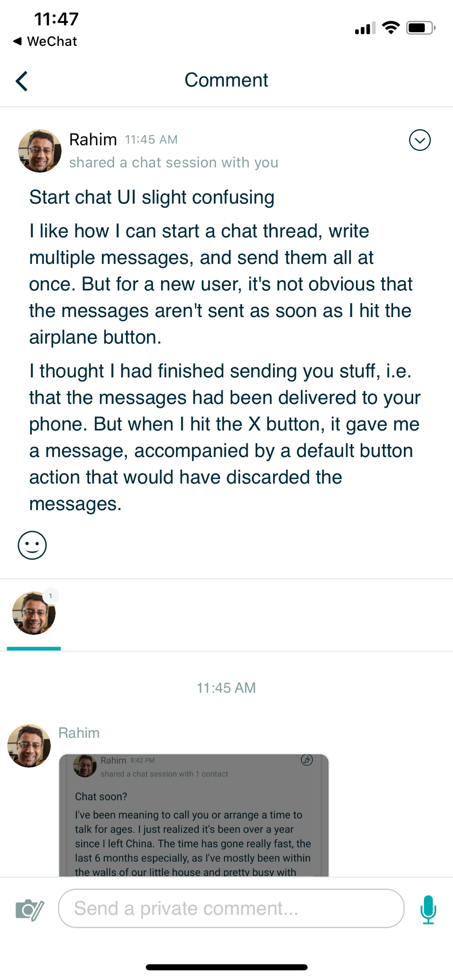Return to WeChat app
This screenshot has height=980, width=453.
(46, 41)
